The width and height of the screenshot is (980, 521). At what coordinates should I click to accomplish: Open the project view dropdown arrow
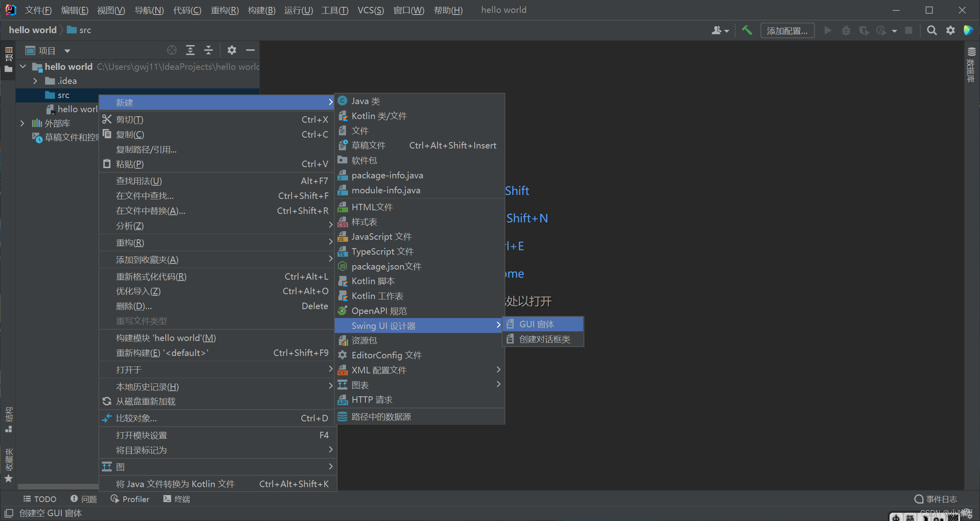[x=67, y=51]
